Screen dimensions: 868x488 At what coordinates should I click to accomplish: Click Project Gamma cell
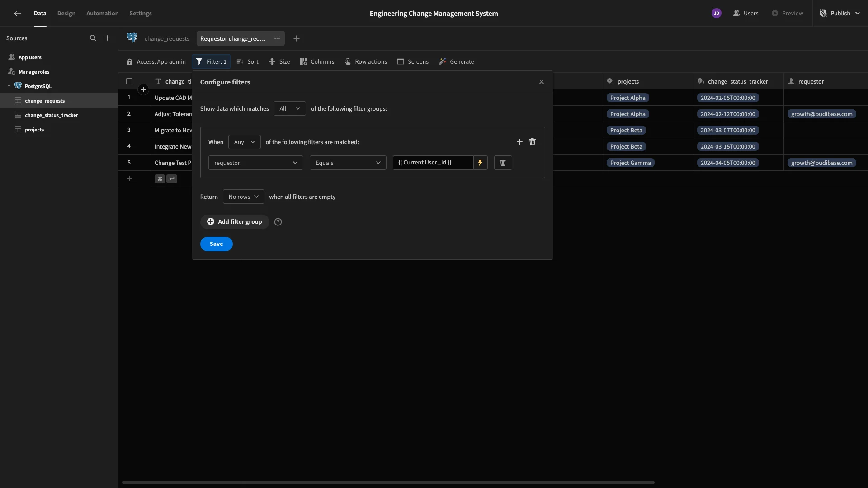pos(631,163)
